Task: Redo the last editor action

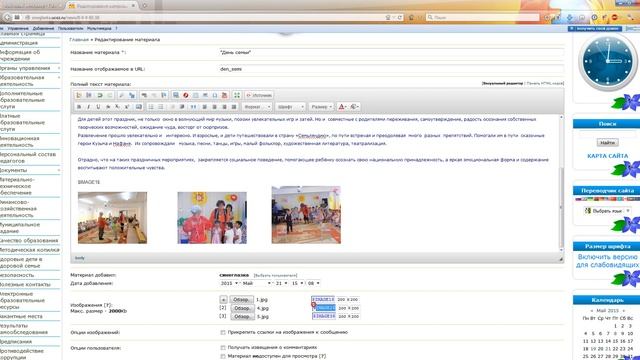Action: pyautogui.click(x=109, y=95)
